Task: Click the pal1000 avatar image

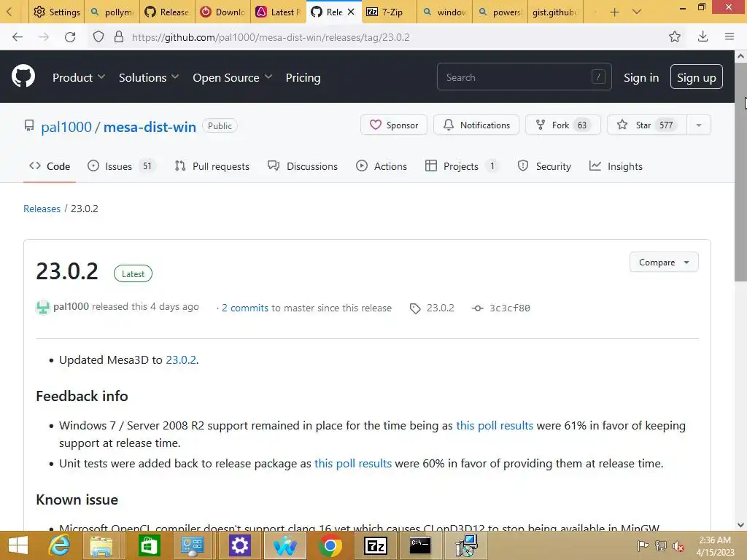Action: click(x=43, y=307)
